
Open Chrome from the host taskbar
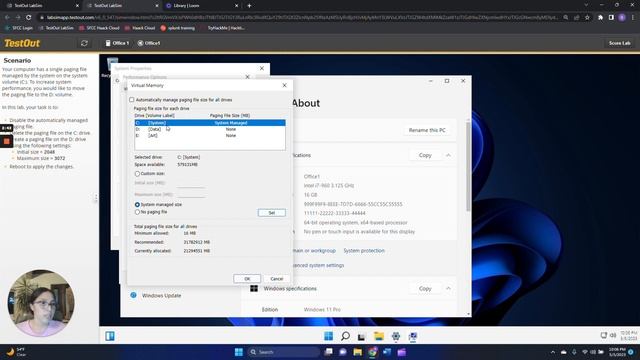click(x=372, y=352)
